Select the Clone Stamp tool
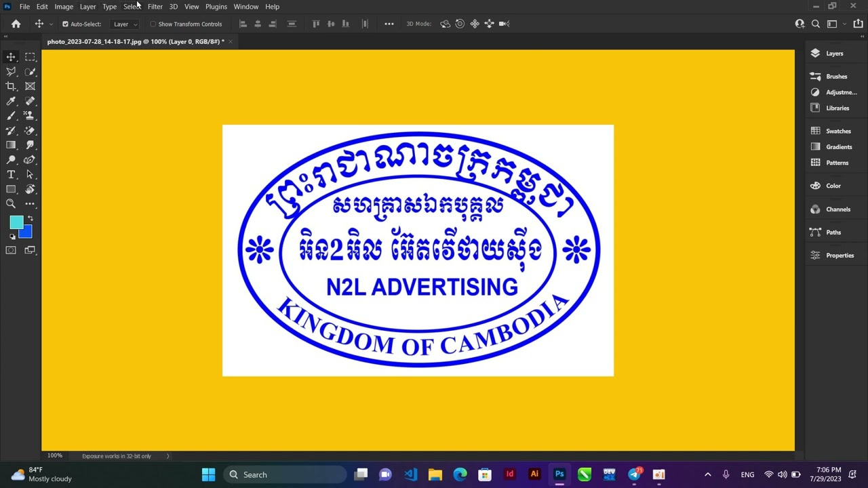The height and width of the screenshot is (488, 868). click(x=30, y=116)
